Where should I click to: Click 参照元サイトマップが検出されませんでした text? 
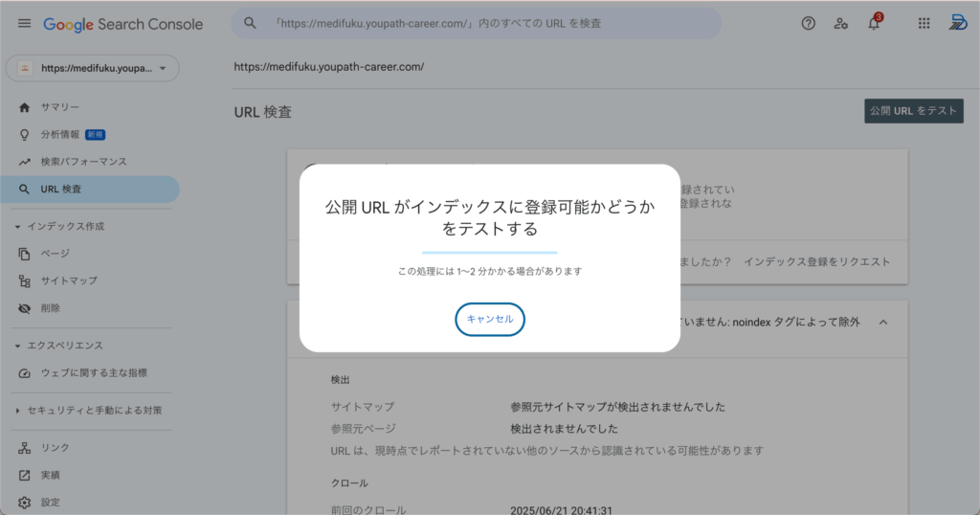(x=617, y=407)
